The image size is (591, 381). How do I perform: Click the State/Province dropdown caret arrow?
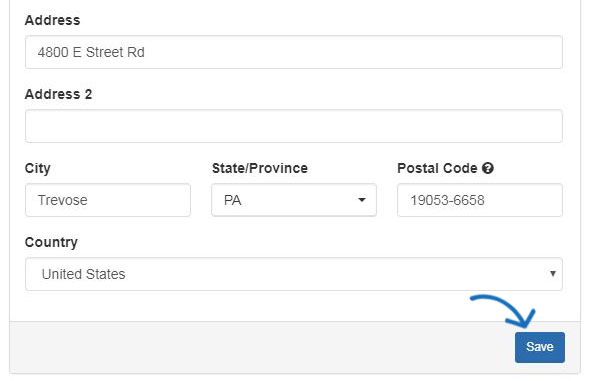pos(362,200)
